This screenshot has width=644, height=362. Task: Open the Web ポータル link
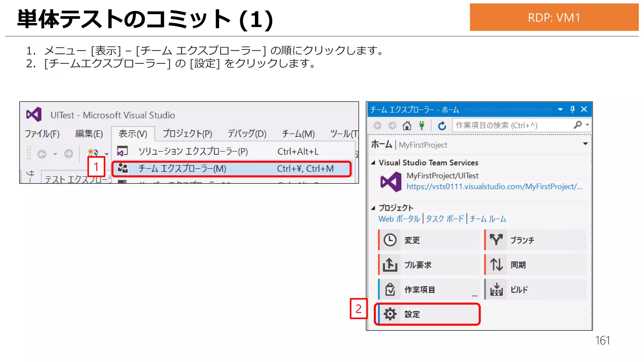tap(399, 219)
